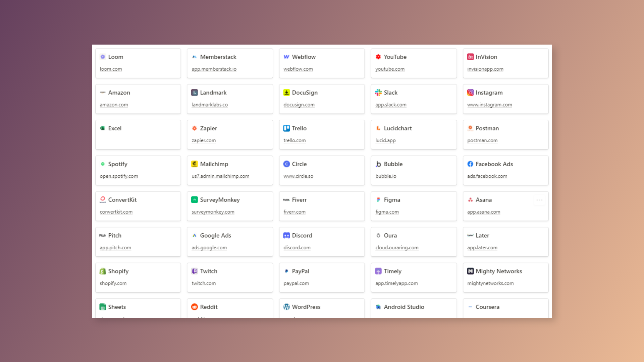The image size is (644, 362).
Task: Click the Sheets icon
Action: 103,307
